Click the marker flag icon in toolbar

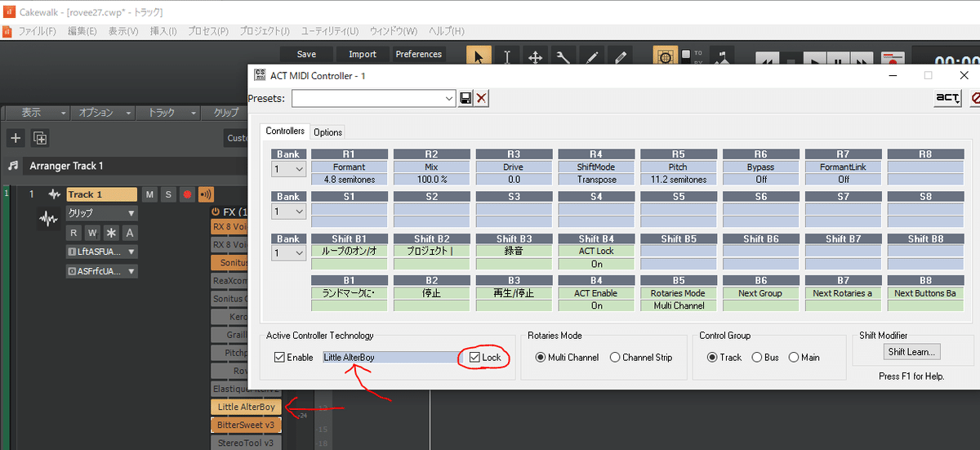(x=723, y=58)
